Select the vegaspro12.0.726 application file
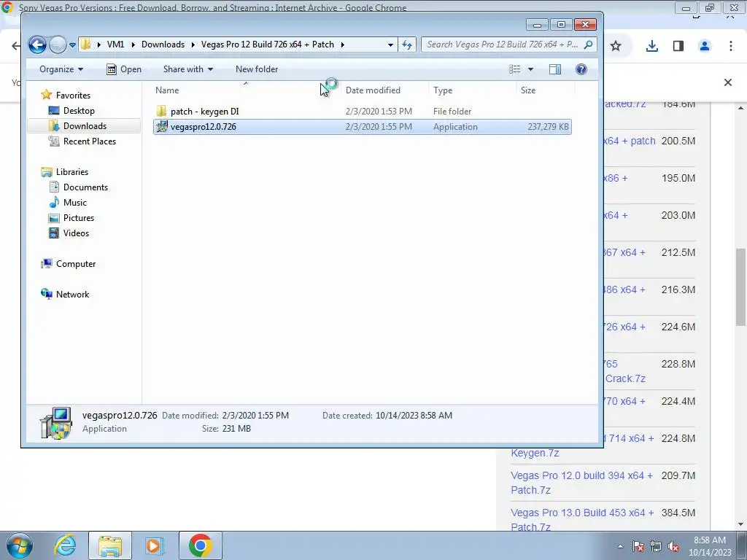The width and height of the screenshot is (747, 560). pos(362,127)
